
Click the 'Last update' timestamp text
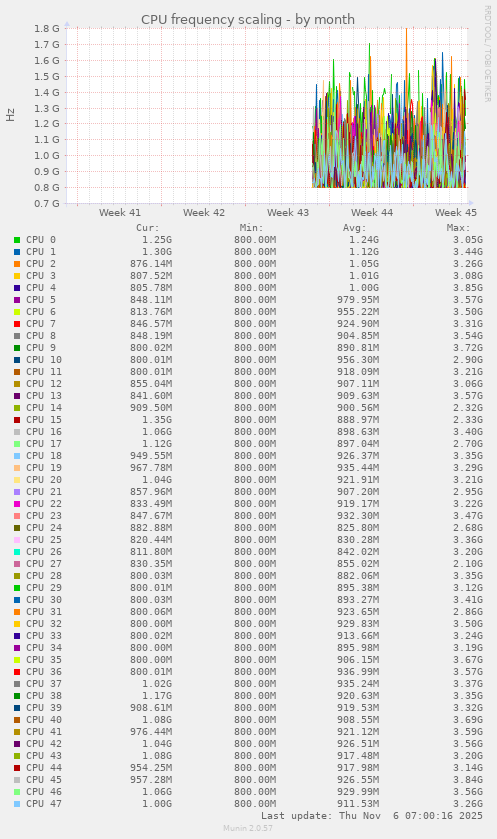(x=372, y=816)
